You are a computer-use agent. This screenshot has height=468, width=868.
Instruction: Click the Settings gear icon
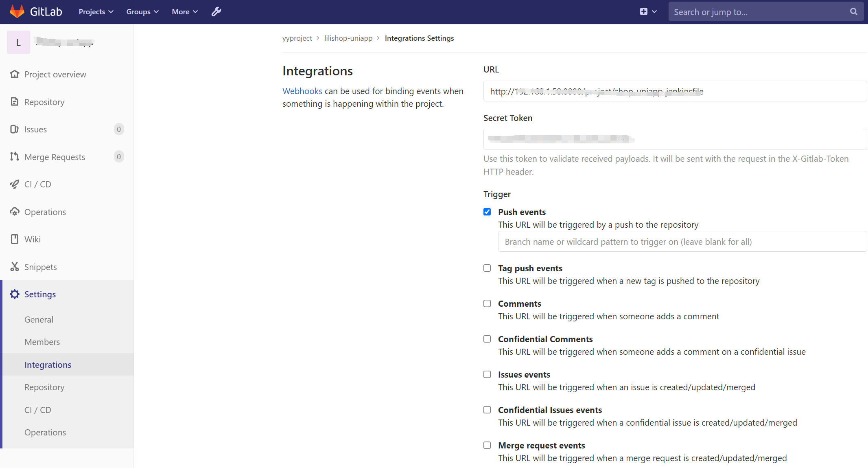click(x=15, y=294)
